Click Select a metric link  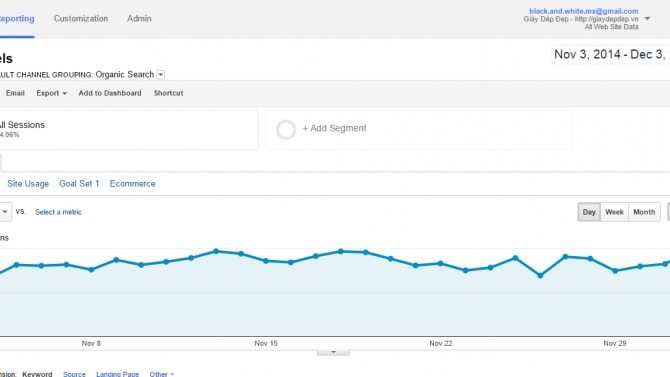tap(58, 212)
